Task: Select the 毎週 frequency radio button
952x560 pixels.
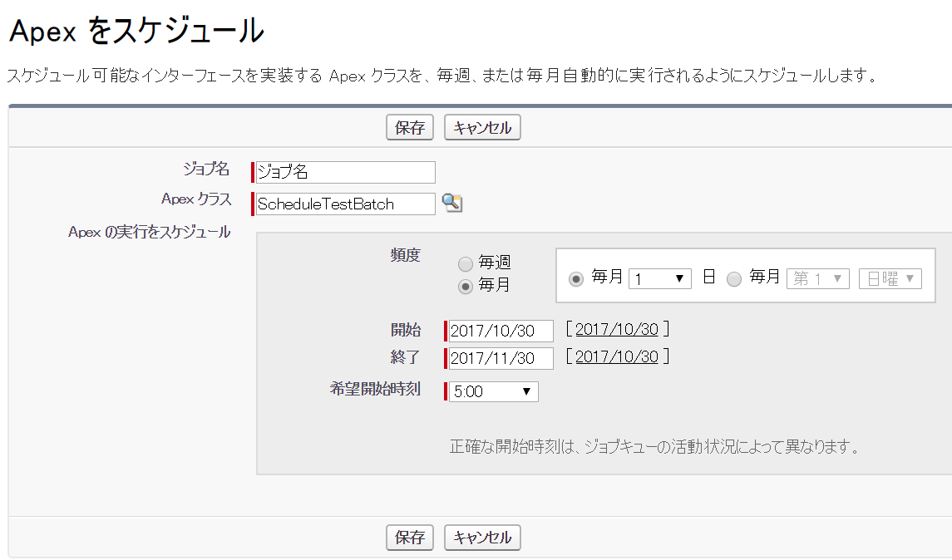Action: click(466, 263)
